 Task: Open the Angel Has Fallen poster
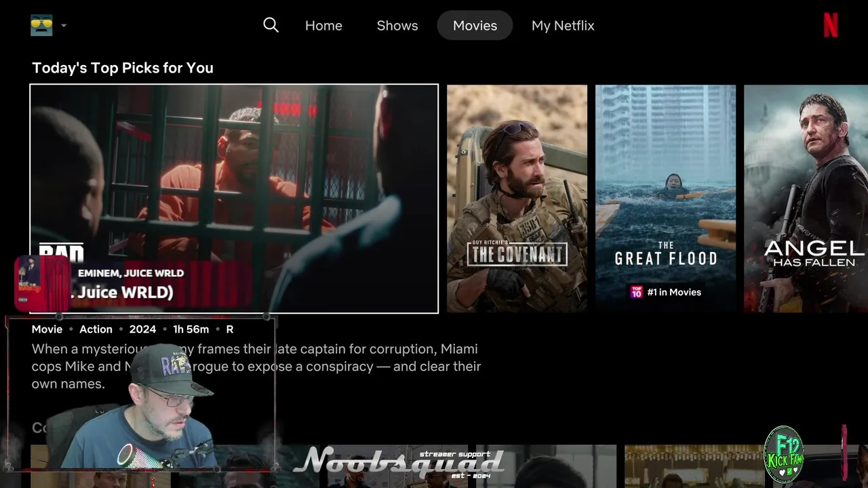806,199
